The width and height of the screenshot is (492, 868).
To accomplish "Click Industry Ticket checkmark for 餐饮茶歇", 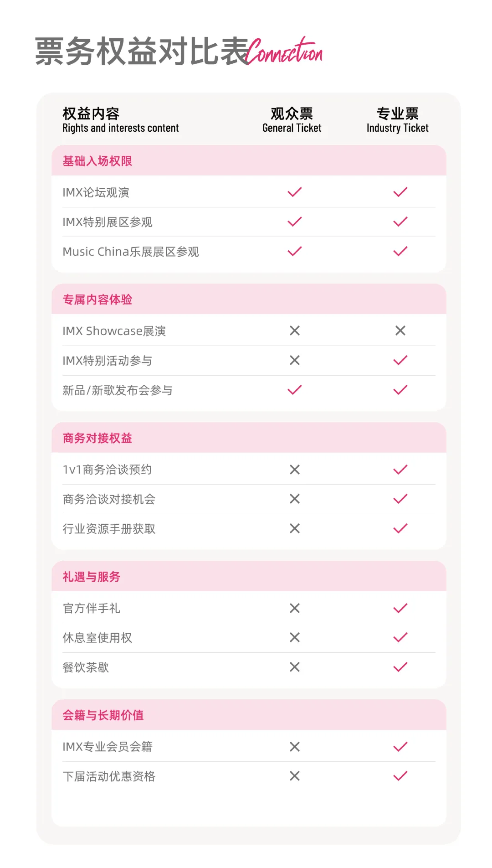I will [400, 667].
